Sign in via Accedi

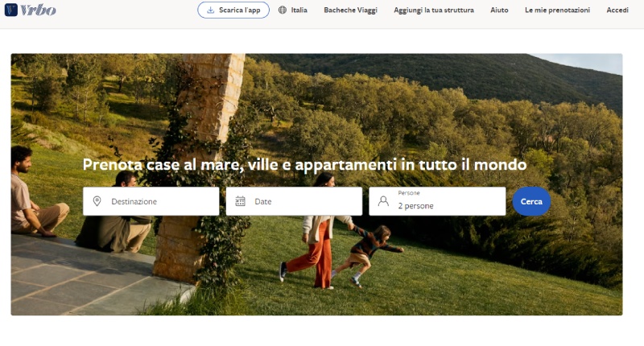point(617,10)
